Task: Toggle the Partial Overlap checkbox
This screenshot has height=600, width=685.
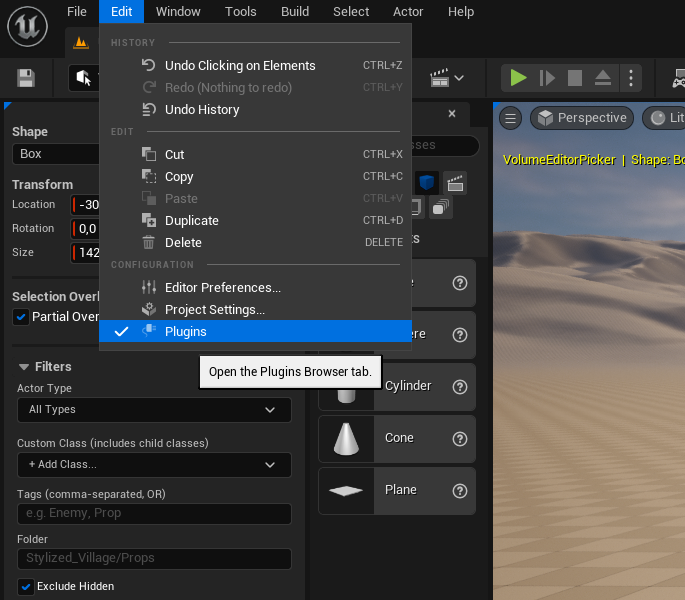Action: click(x=21, y=317)
